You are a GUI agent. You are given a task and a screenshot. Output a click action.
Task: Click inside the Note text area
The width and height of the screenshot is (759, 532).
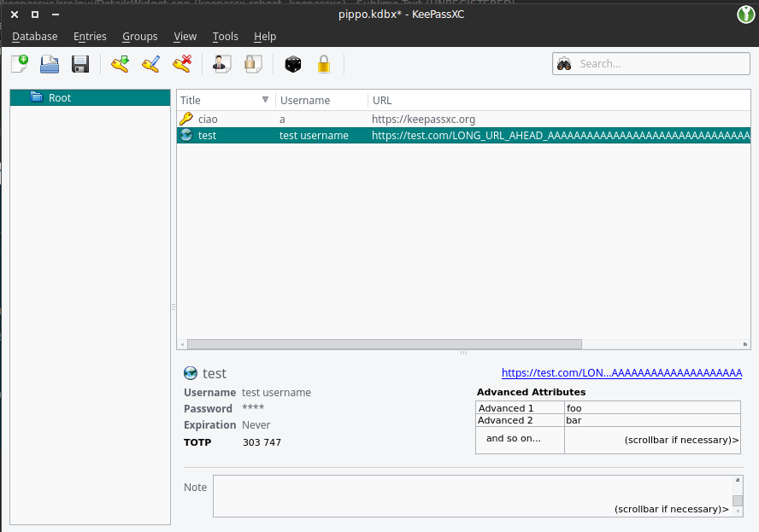[473, 496]
